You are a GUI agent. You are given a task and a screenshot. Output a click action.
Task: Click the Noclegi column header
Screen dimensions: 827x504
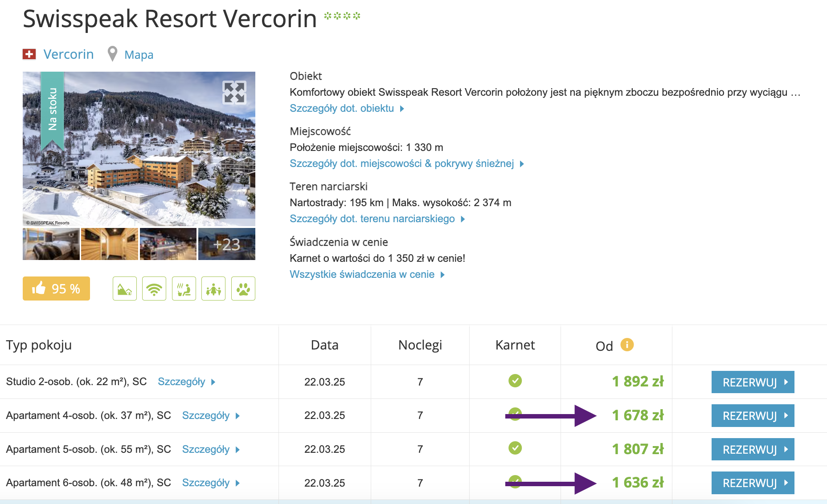pyautogui.click(x=420, y=345)
